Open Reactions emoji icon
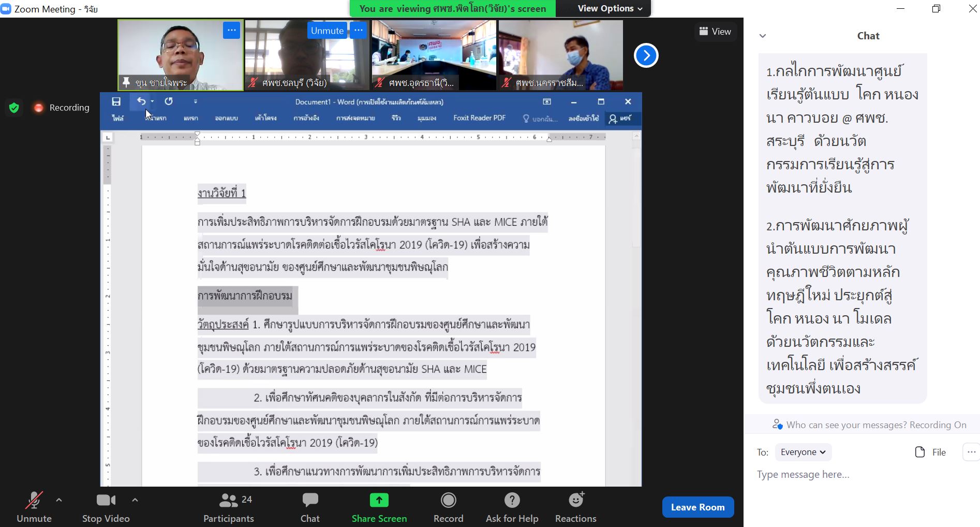 [x=576, y=500]
